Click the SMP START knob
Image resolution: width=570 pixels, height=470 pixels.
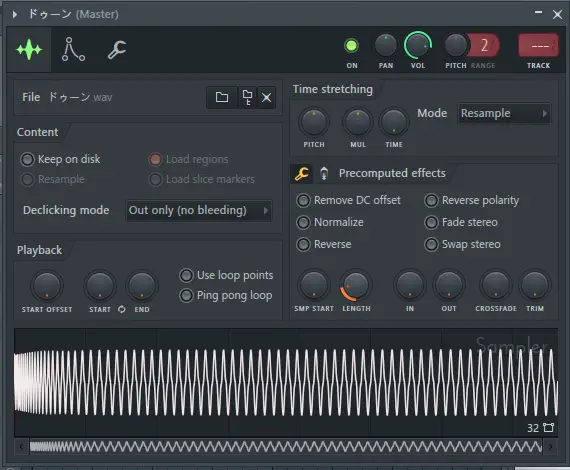tap(314, 285)
